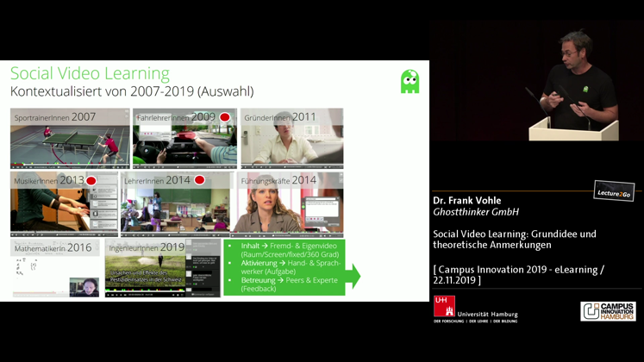Click the Campus Innovation Hamburg logo
The width and height of the screenshot is (644, 362).
[x=608, y=311]
